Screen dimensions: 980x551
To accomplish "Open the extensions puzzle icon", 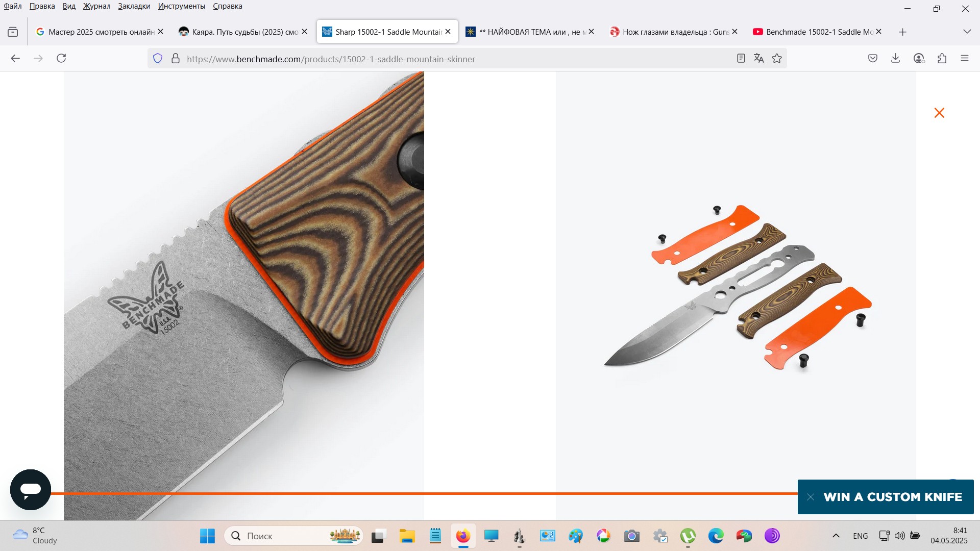I will tap(942, 58).
